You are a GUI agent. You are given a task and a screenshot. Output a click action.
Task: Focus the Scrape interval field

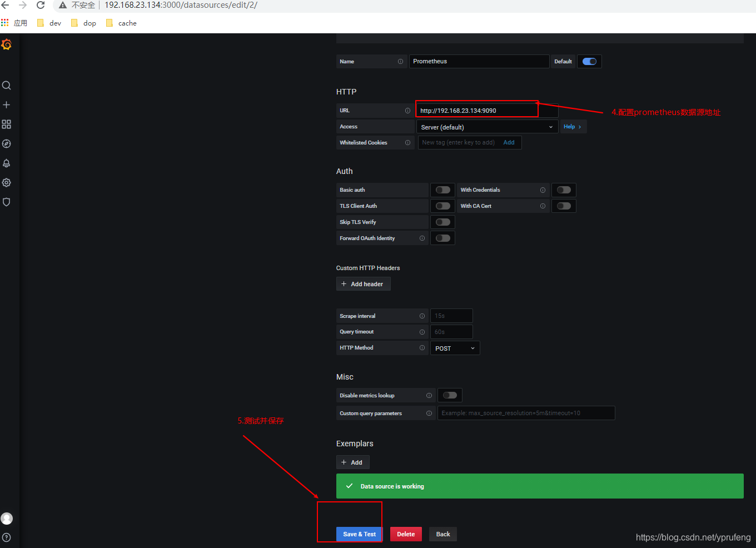[x=451, y=316]
